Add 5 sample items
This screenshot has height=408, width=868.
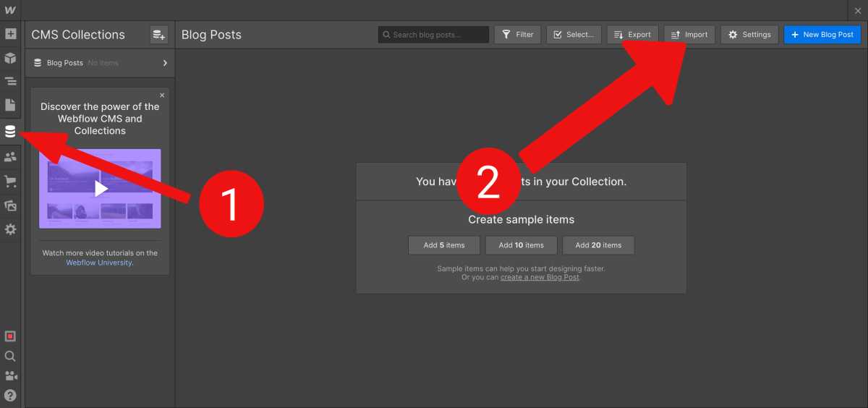tap(444, 245)
